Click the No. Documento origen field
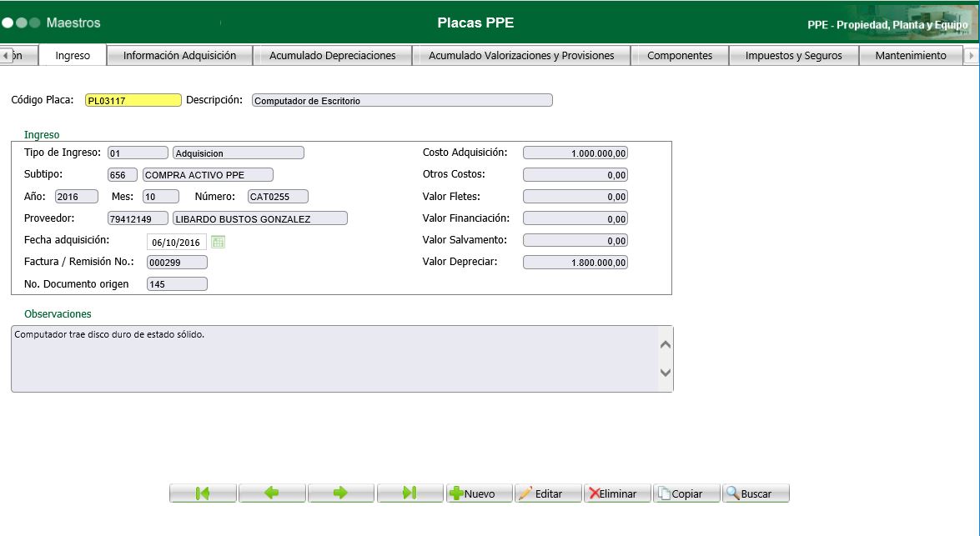Screen dimensions: 980x536 (177, 283)
